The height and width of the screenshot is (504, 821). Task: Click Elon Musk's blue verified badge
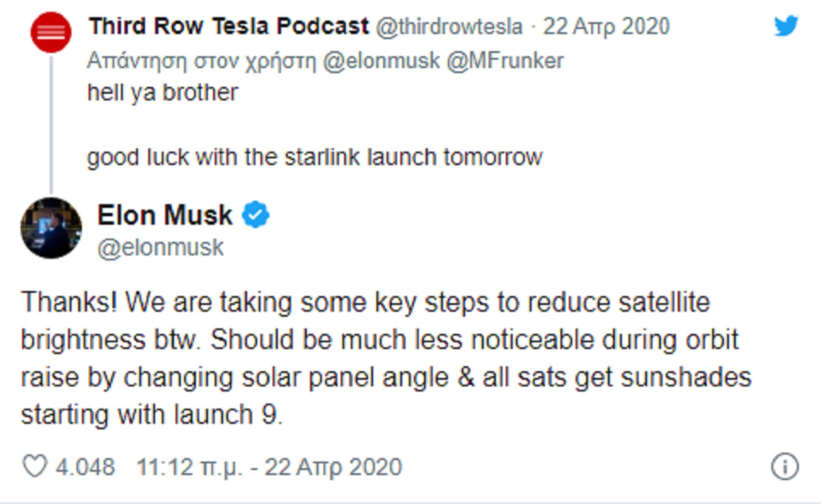coord(255,215)
